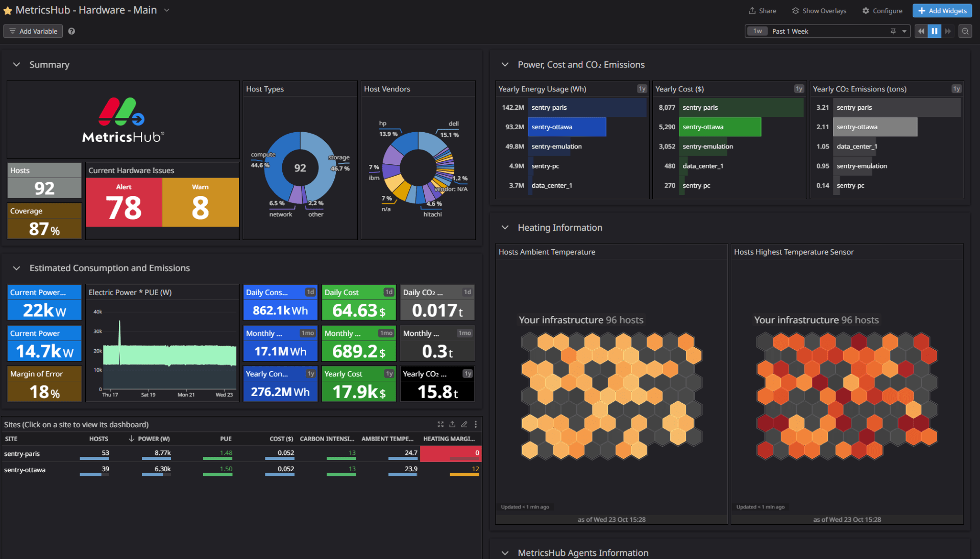Click Add Widgets button

(x=942, y=11)
